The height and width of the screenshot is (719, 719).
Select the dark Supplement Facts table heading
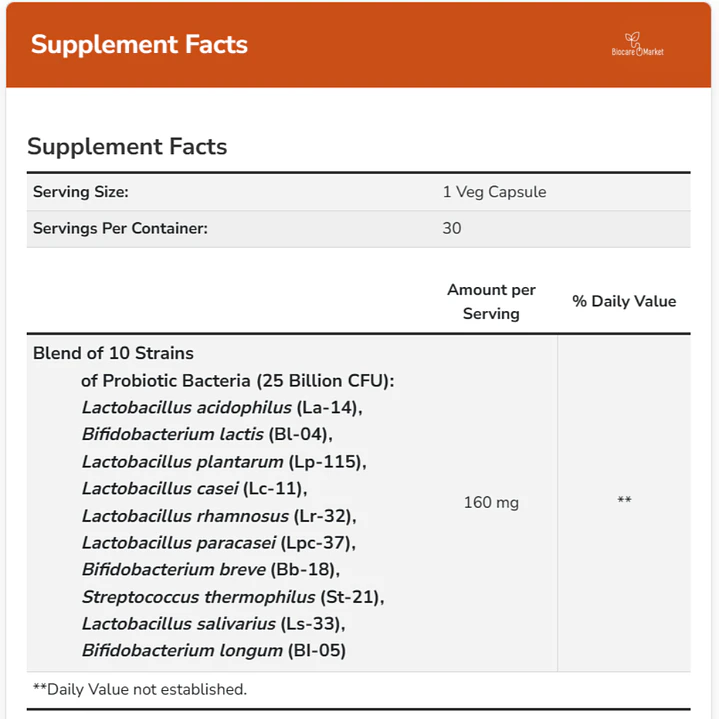127,147
